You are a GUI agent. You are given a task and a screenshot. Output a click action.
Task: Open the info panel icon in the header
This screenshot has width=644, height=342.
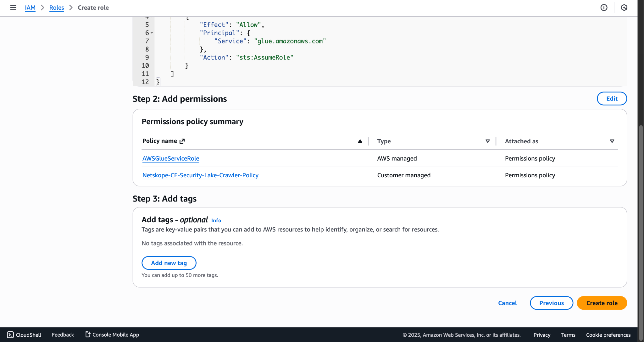604,8
